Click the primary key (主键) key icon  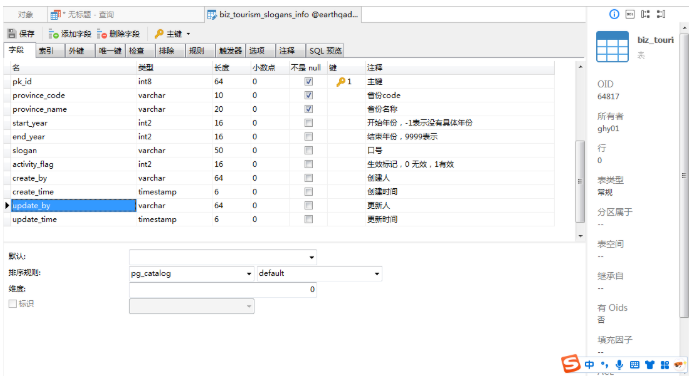pyautogui.click(x=159, y=34)
